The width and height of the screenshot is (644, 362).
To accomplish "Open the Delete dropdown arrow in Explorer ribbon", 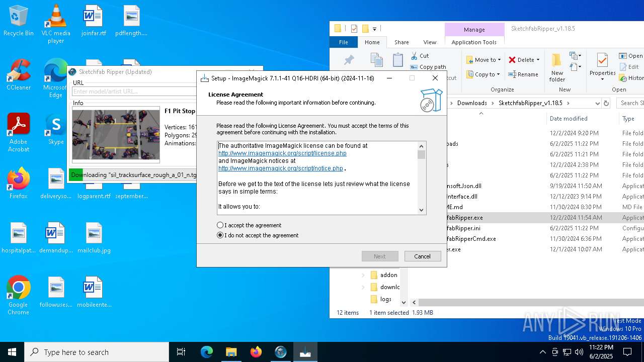I will (538, 60).
